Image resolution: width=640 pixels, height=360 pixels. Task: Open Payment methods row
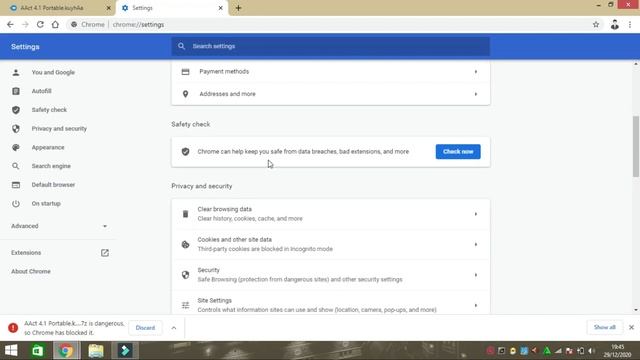tap(331, 72)
